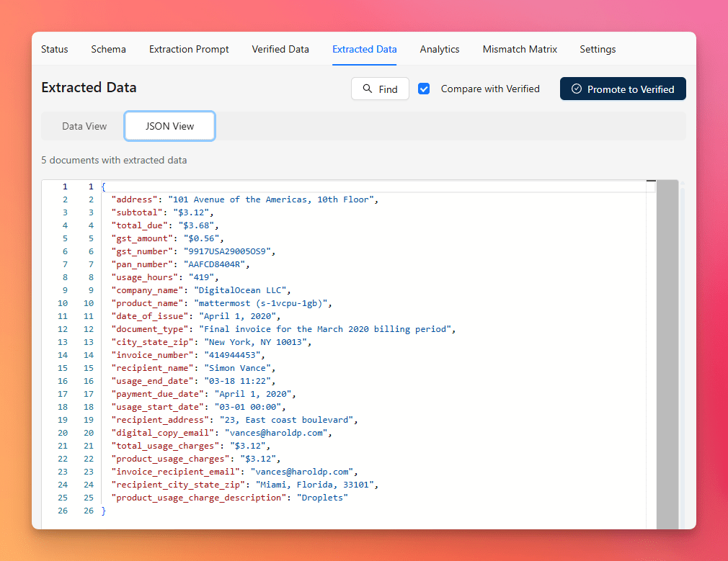Open the Status tab
Viewport: 728px width, 561px height.
click(55, 50)
